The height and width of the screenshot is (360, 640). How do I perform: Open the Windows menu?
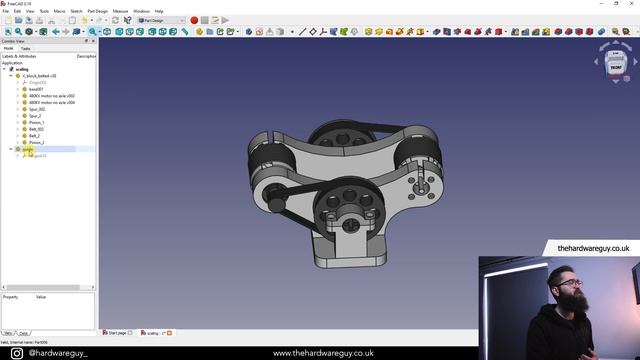pos(142,11)
